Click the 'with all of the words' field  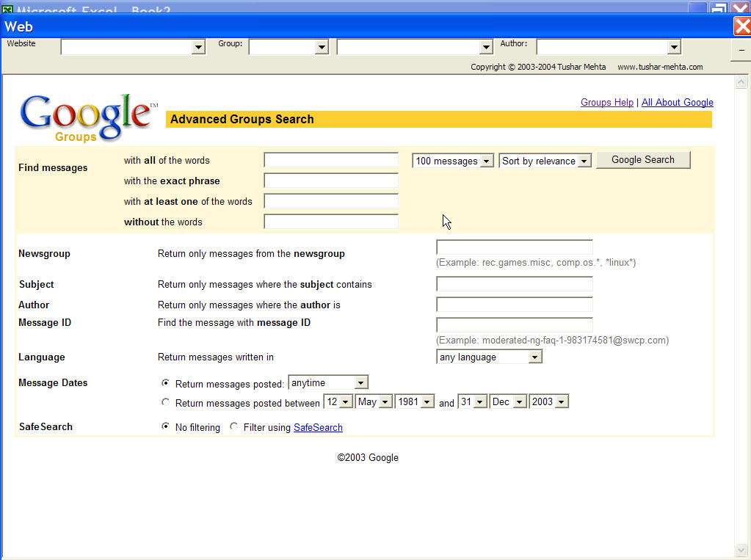tap(330, 161)
